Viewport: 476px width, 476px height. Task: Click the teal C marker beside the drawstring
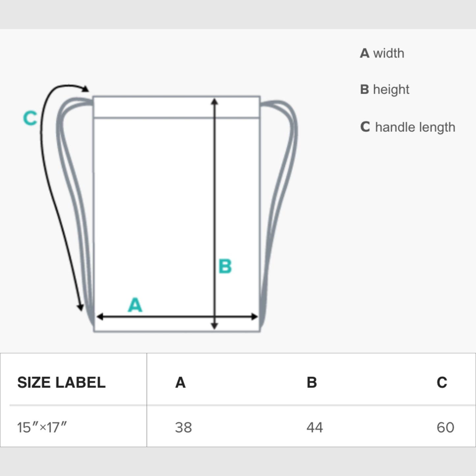[30, 118]
